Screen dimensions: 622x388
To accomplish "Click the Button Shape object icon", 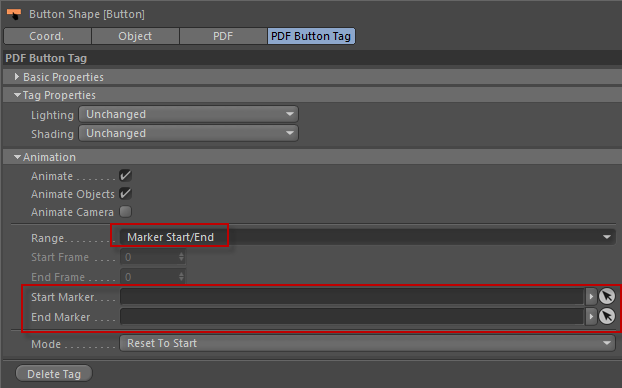I will 14,14.
